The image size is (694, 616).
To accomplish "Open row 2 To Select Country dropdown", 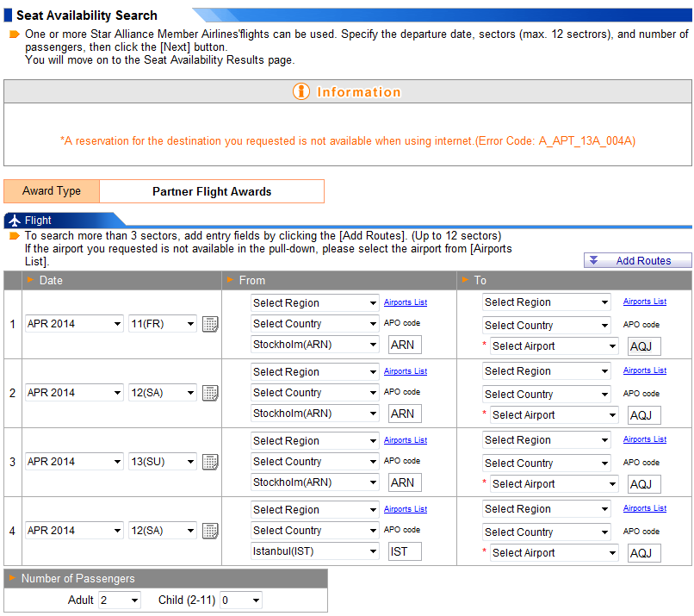I will pos(546,395).
